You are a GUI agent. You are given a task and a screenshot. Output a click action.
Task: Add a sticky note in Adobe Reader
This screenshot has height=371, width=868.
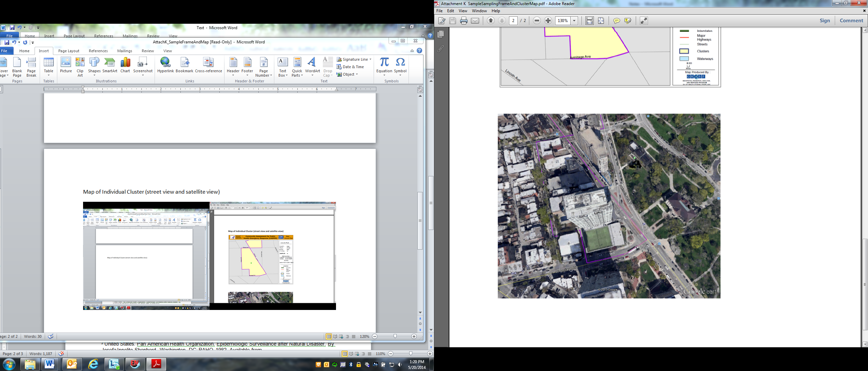pos(616,21)
